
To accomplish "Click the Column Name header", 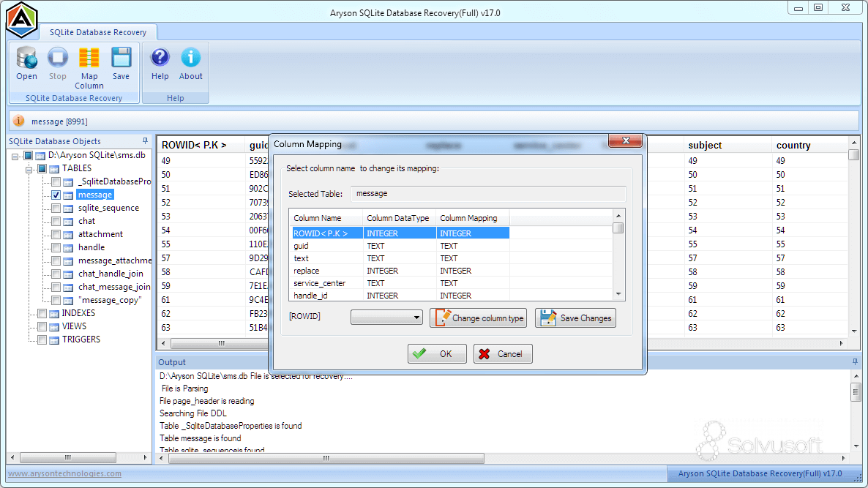I will (326, 218).
